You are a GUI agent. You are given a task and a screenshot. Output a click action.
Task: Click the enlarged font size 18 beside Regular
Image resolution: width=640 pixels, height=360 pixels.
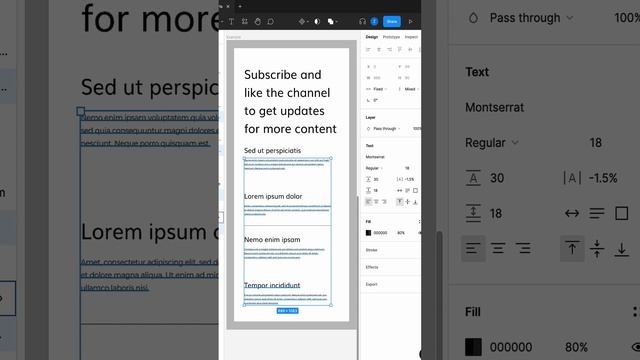[x=596, y=143]
